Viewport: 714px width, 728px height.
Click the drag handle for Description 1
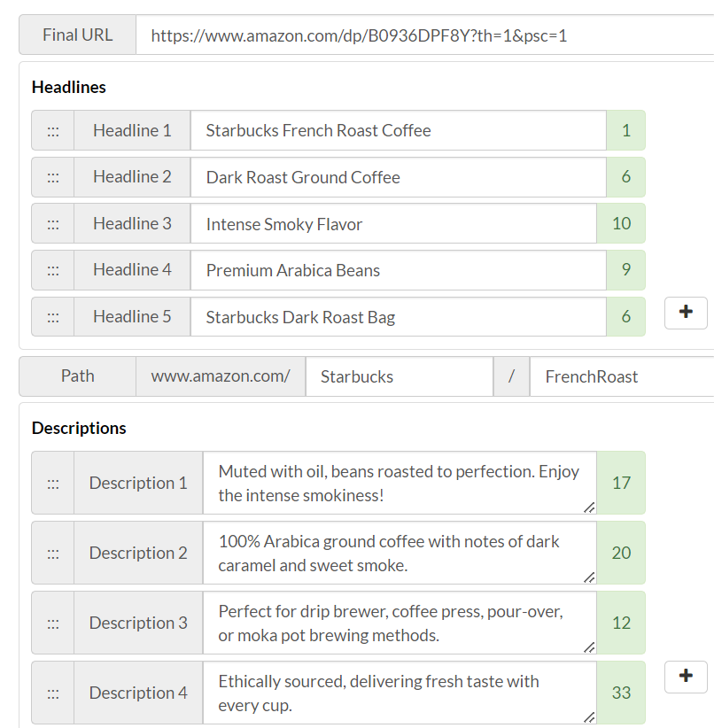pyautogui.click(x=53, y=483)
